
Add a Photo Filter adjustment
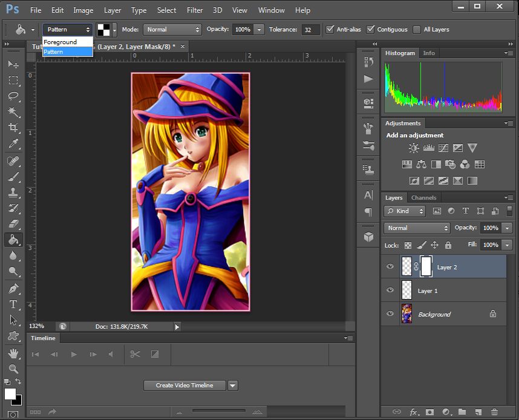point(450,164)
